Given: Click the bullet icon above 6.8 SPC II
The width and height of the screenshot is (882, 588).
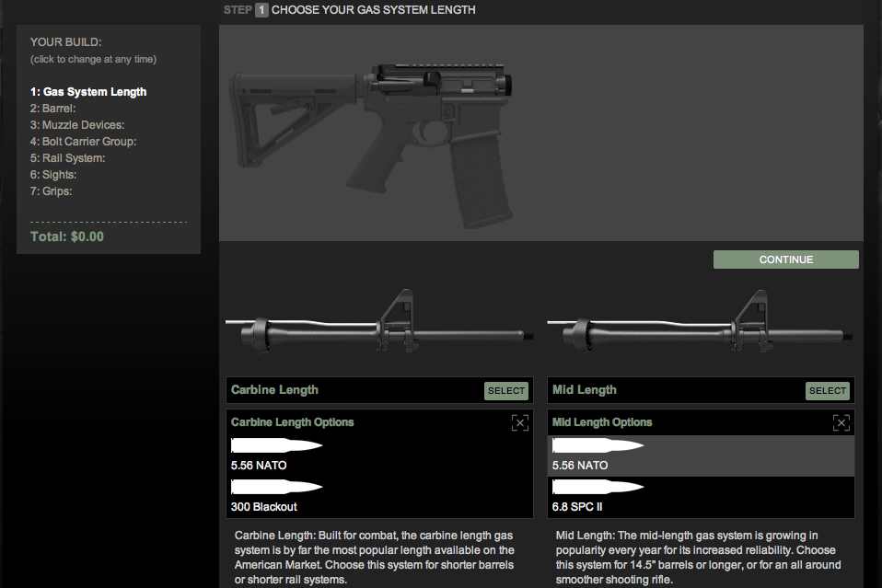Looking at the screenshot, I should 598,487.
